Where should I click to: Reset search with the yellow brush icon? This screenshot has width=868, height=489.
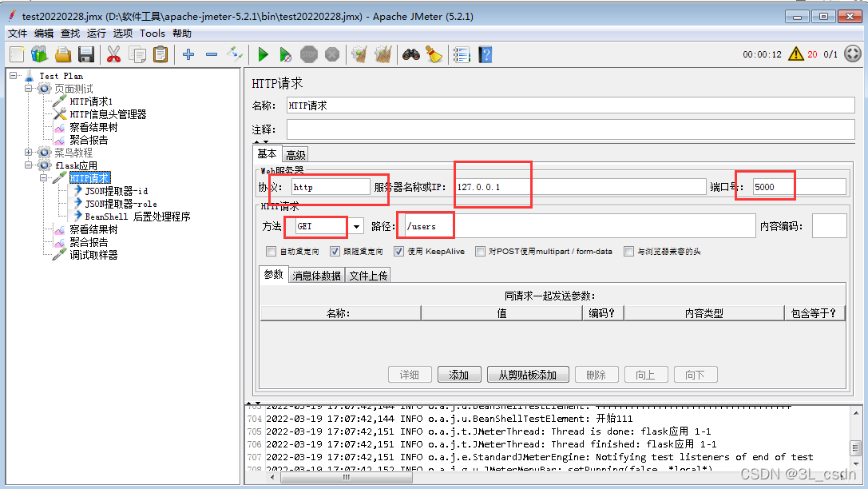434,54
